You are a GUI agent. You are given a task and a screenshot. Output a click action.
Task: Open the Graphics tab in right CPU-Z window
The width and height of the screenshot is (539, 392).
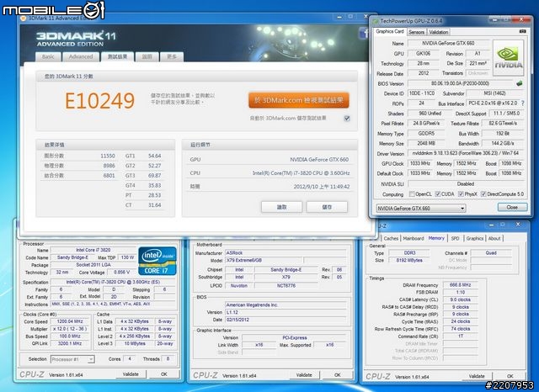[x=475, y=238]
